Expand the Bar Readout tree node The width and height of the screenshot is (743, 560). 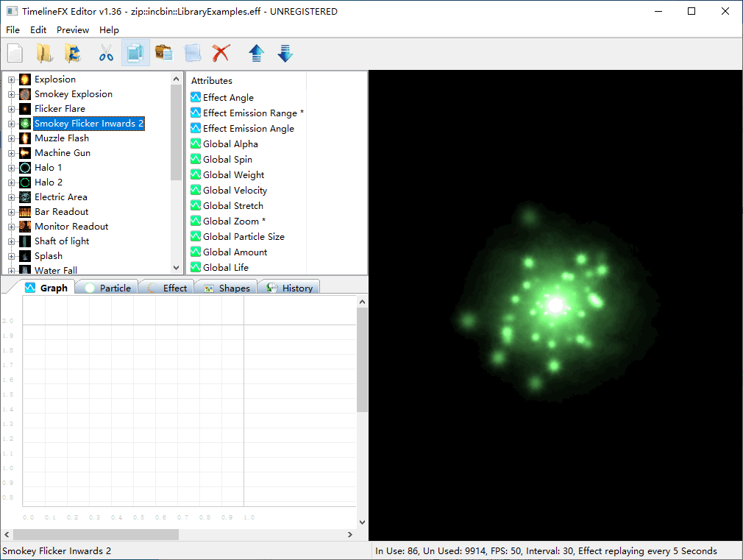(11, 212)
